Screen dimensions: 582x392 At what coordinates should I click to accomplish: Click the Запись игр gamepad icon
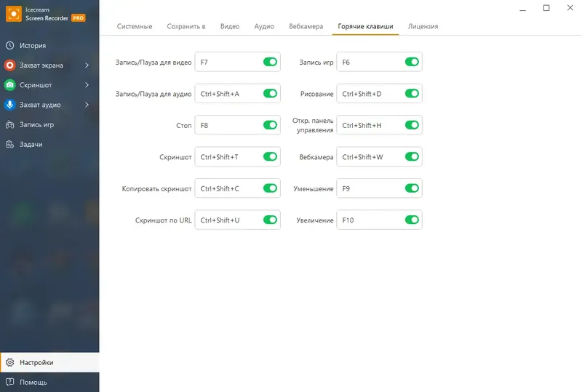click(x=9, y=125)
